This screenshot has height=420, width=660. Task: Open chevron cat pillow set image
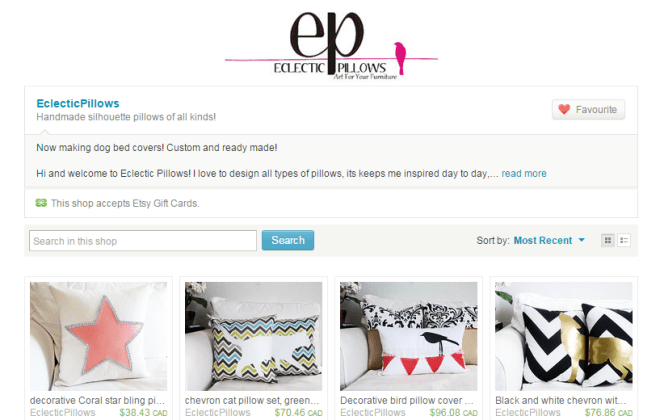[x=253, y=336]
